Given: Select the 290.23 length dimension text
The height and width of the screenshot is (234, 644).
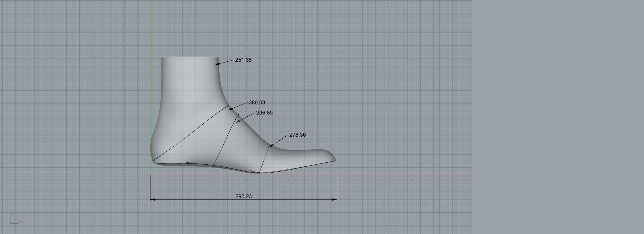Looking at the screenshot, I should pos(243,197).
